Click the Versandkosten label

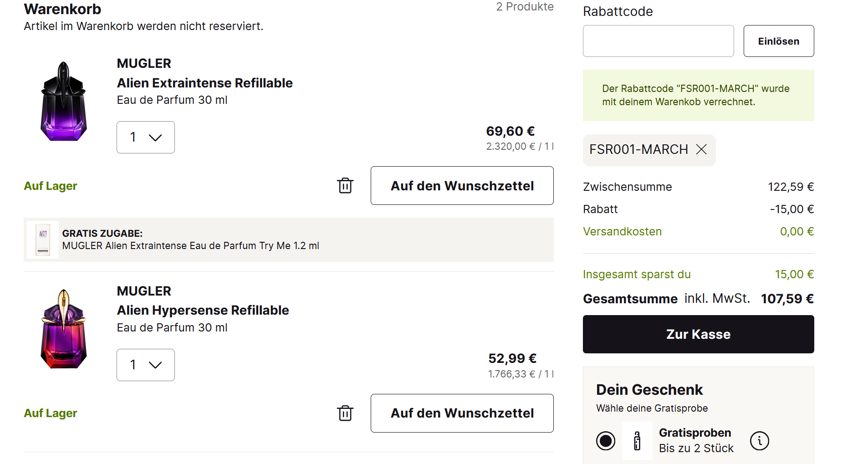(622, 231)
